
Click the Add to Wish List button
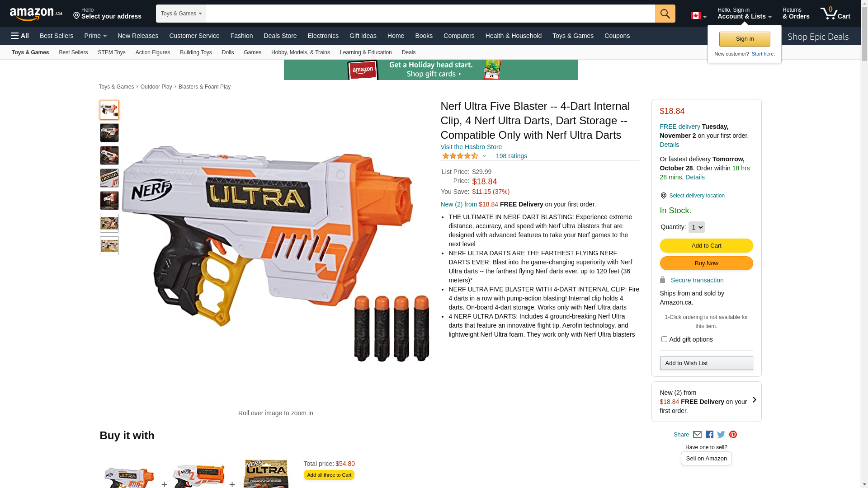click(x=706, y=363)
